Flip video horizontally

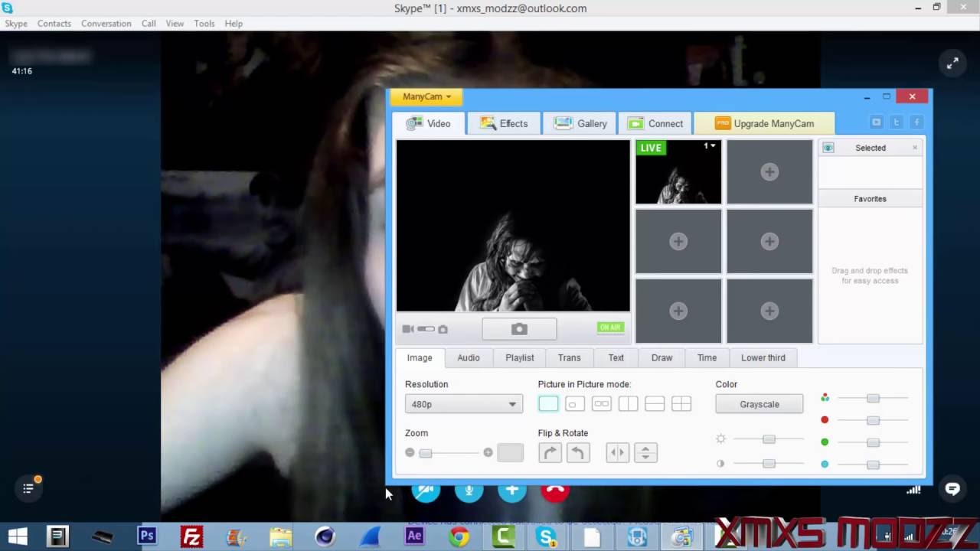coord(617,453)
